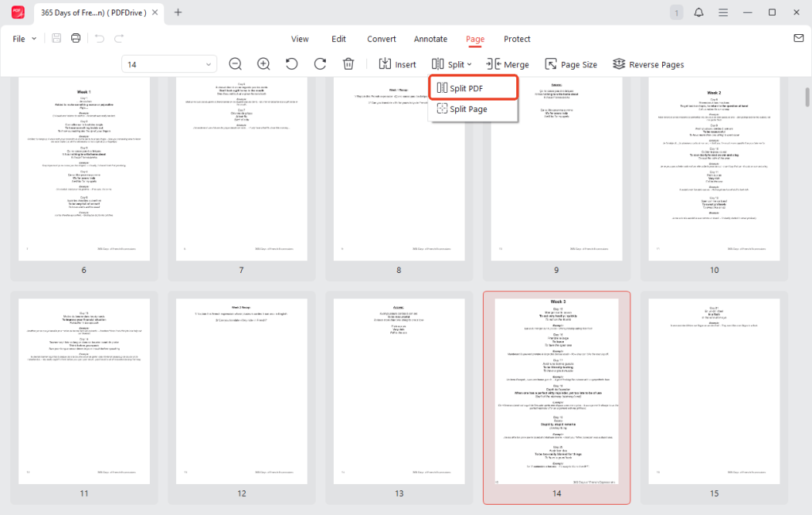Choose Split Page option
This screenshot has height=515, width=812.
point(473,109)
